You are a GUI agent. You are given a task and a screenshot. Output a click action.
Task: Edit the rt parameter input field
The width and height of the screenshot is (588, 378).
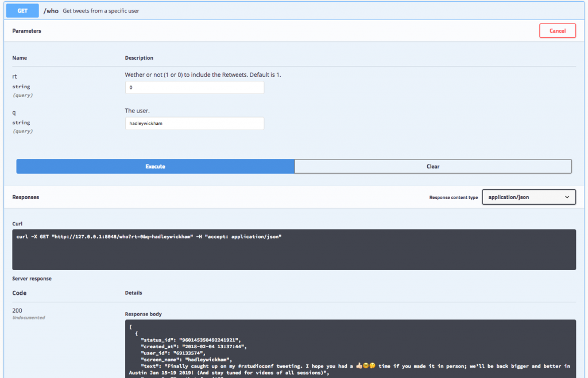(194, 87)
